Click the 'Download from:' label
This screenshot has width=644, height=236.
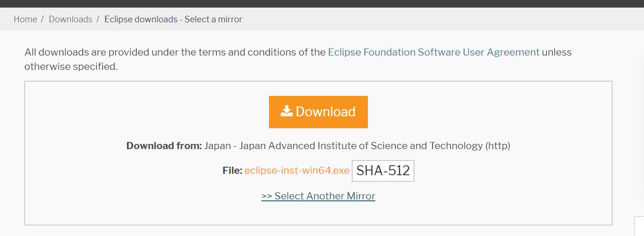click(164, 146)
